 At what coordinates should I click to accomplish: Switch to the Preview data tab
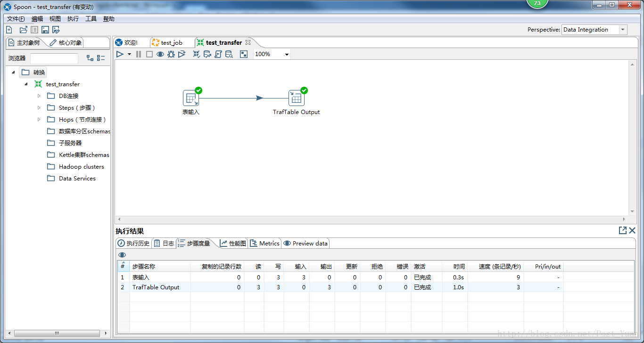tap(305, 243)
